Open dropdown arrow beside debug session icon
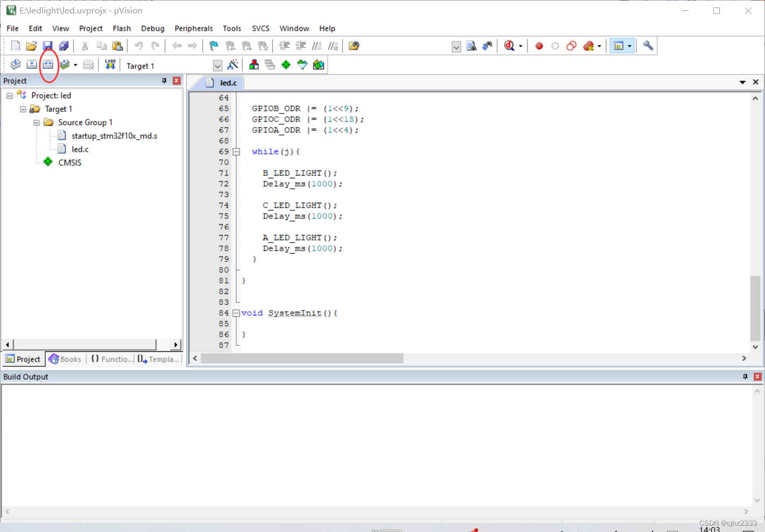This screenshot has width=765, height=532. point(520,46)
